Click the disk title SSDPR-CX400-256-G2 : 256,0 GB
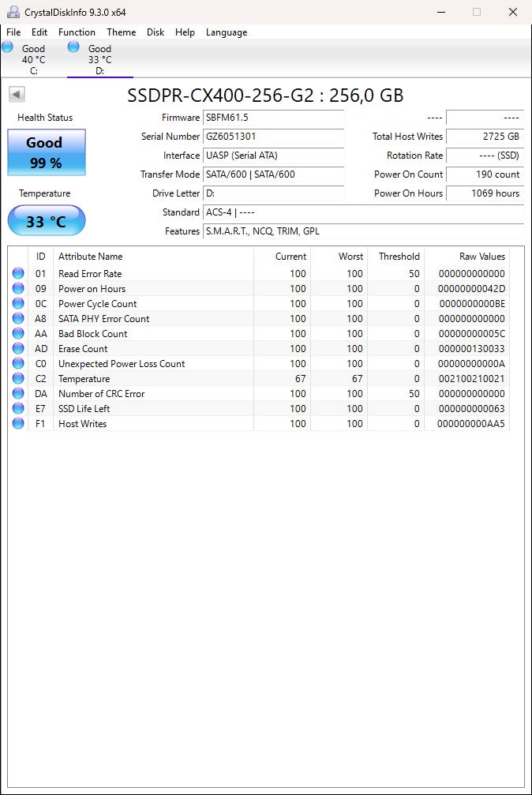The height and width of the screenshot is (795, 532). pos(265,96)
